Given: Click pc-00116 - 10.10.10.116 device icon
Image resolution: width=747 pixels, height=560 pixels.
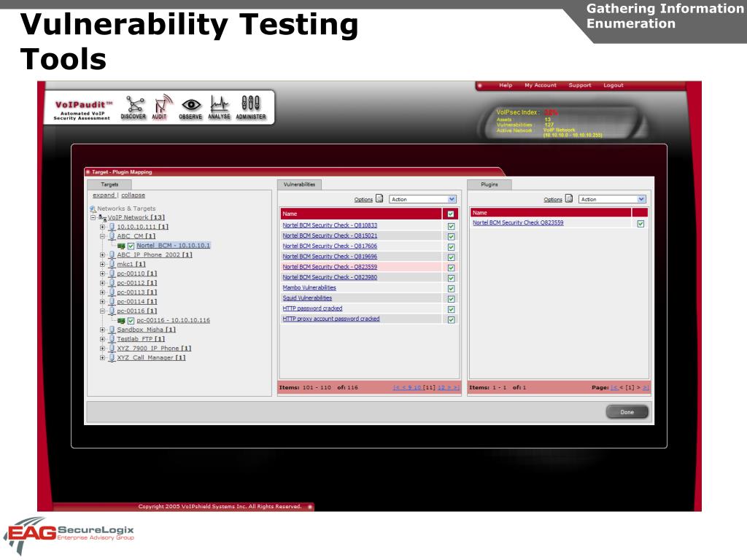Looking at the screenshot, I should (x=121, y=321).
